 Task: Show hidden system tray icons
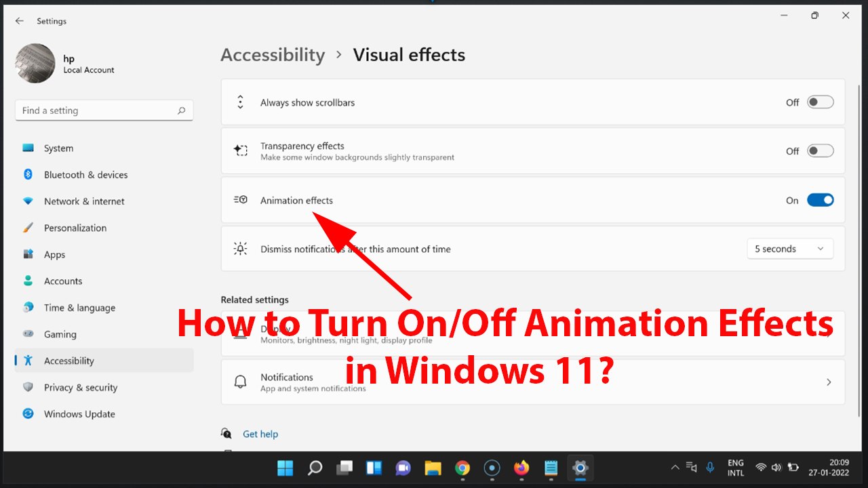coord(675,468)
